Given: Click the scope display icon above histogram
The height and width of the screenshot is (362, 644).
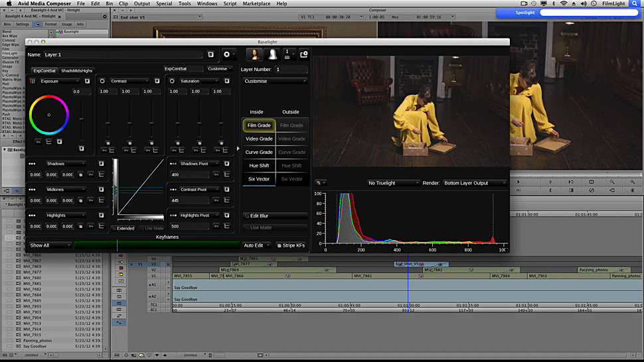Looking at the screenshot, I should pos(321,182).
